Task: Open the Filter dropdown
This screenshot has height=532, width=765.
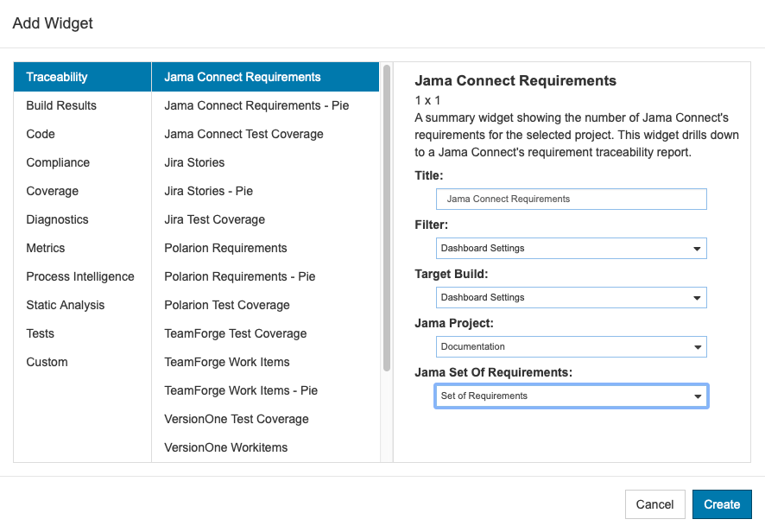Action: 571,248
